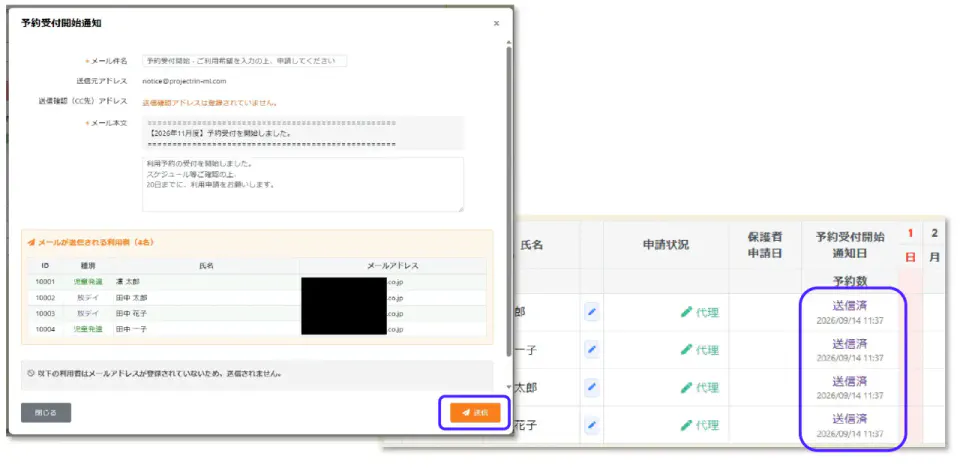Click the blue pencil edit icon in 一子 row
This screenshot has height=468, width=960.
tap(591, 350)
